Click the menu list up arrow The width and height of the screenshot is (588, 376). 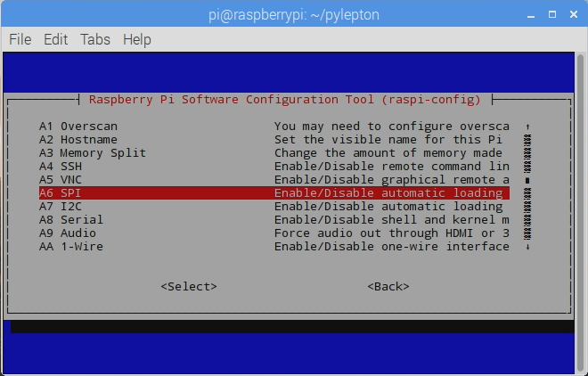[x=527, y=127]
